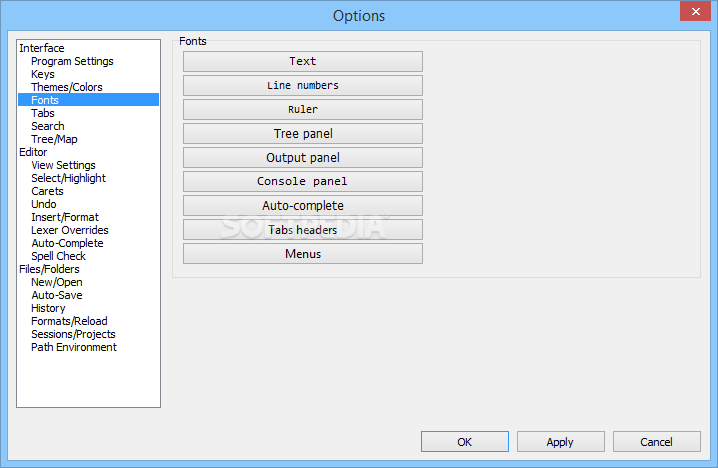Screen dimensions: 718x468
Task: Select Auto-Save under Files/Folders
Action: pyautogui.click(x=56, y=295)
